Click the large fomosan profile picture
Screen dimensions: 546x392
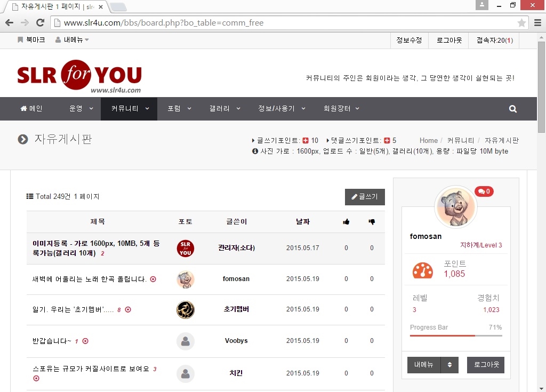(x=456, y=206)
